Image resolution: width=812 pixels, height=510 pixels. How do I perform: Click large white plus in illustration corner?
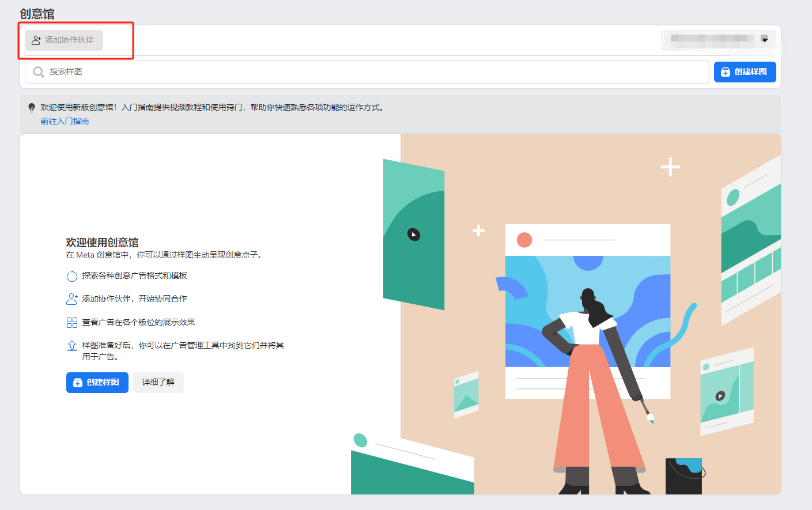click(670, 167)
